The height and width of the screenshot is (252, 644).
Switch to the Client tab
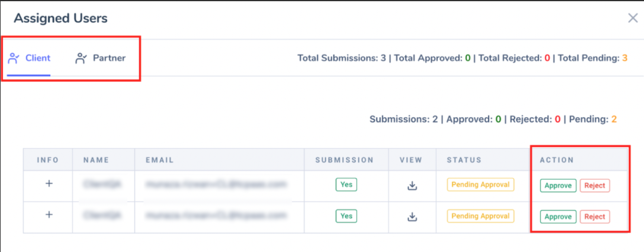tap(29, 58)
